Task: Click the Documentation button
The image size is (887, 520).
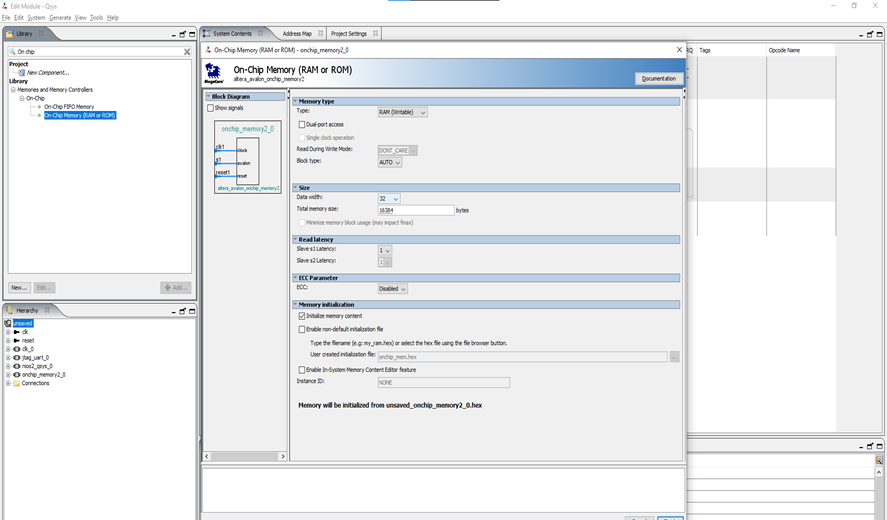Action: [x=659, y=78]
